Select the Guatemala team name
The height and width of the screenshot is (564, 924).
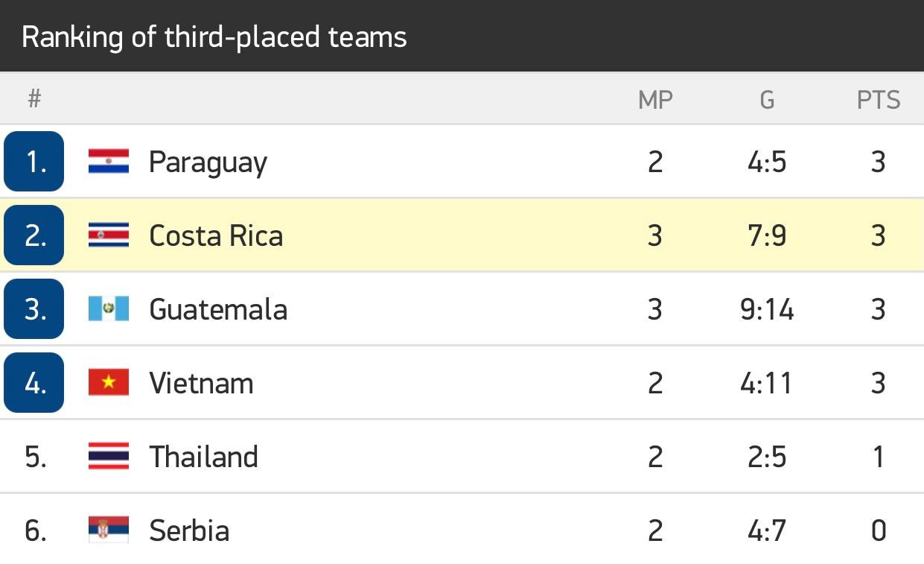[218, 310]
